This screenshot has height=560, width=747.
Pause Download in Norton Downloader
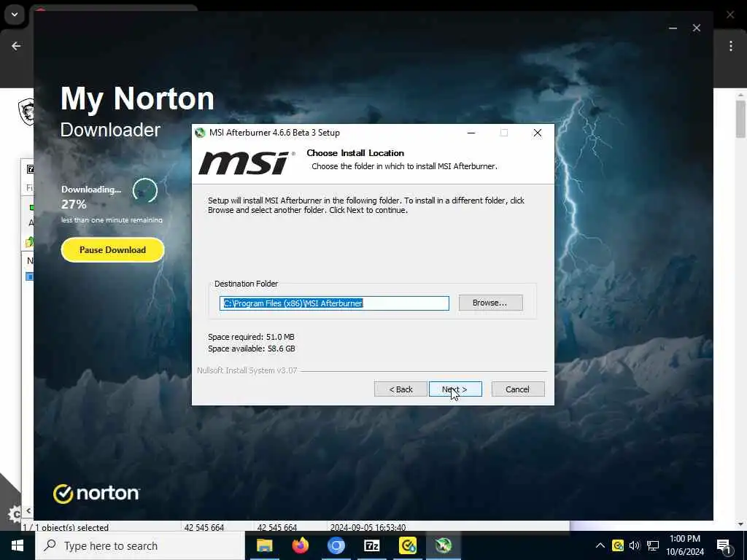[x=112, y=250]
